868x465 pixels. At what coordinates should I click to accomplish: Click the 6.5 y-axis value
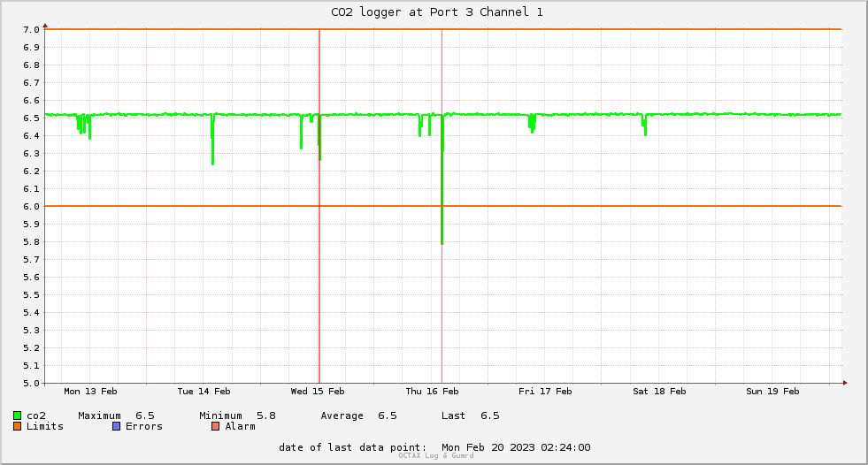click(31, 118)
